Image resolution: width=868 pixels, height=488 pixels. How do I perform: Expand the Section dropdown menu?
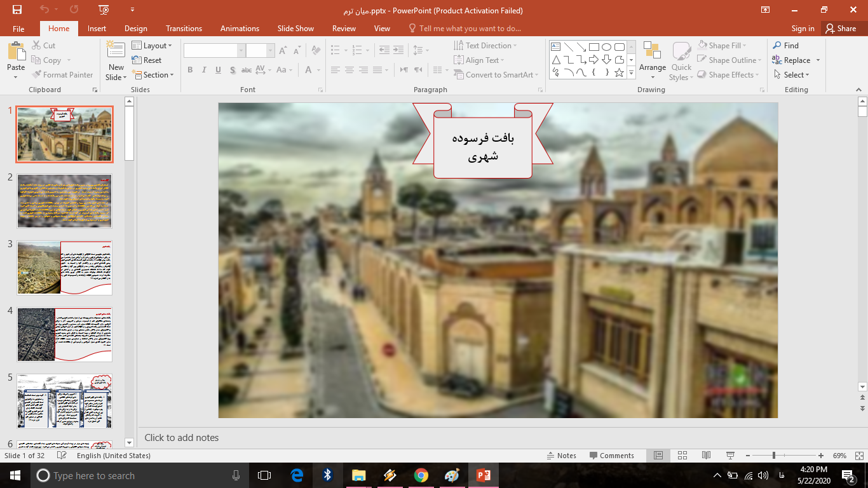(153, 75)
